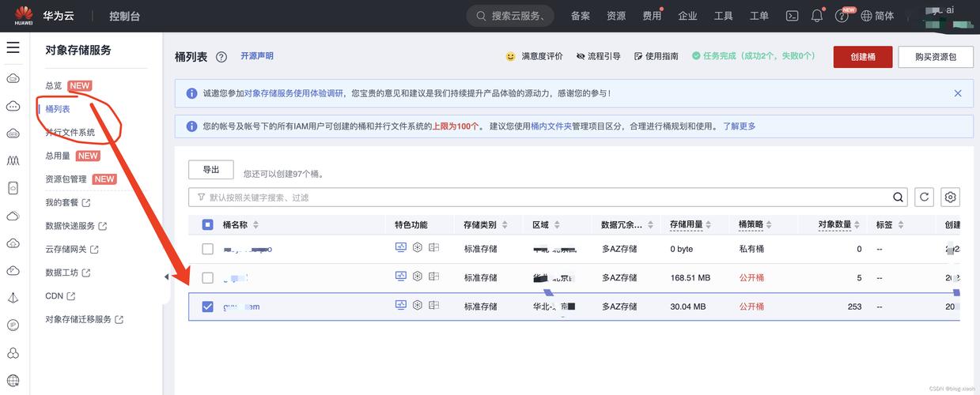This screenshot has height=395, width=980.
Task: Click the third feature icon in 30.04 MB row
Action: (x=433, y=306)
